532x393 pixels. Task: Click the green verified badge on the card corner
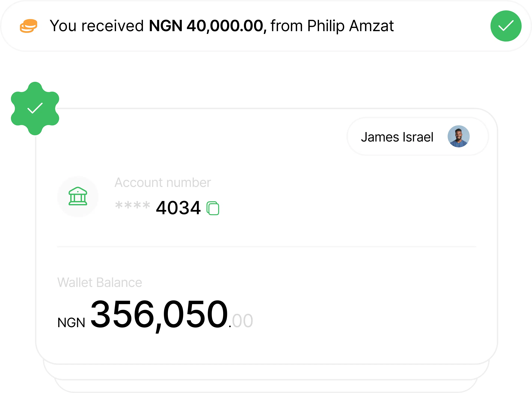(35, 108)
